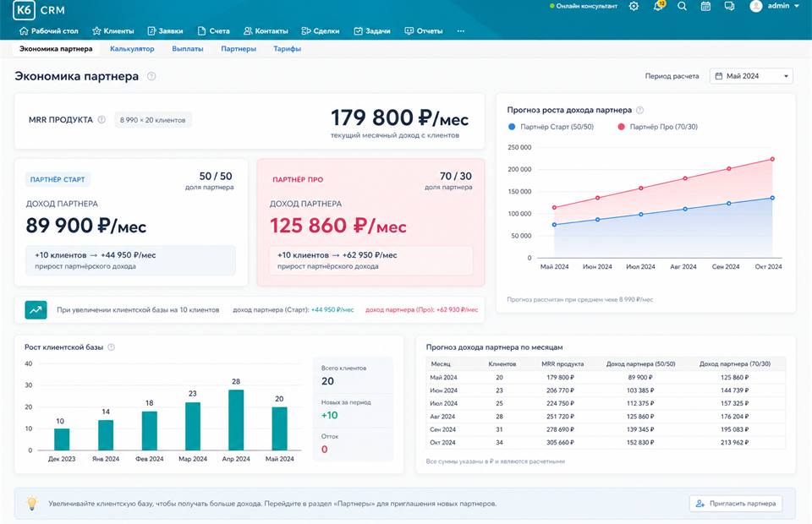Click the search magnifier icon
The width and height of the screenshot is (812, 524).
click(x=682, y=6)
